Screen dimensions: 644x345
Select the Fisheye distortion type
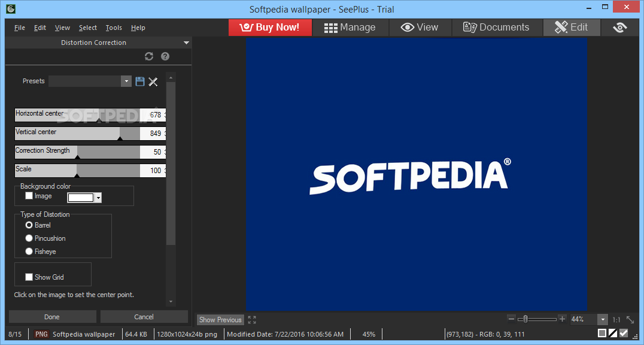[29, 251]
